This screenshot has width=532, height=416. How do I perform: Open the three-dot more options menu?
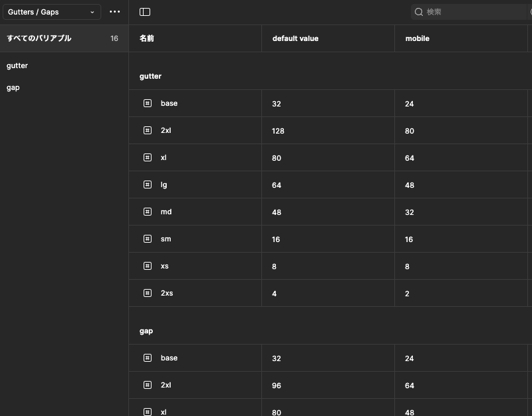tap(114, 12)
